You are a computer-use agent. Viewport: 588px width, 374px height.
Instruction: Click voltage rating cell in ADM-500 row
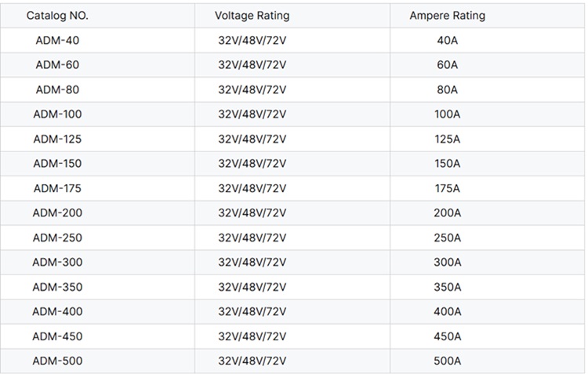tap(252, 361)
